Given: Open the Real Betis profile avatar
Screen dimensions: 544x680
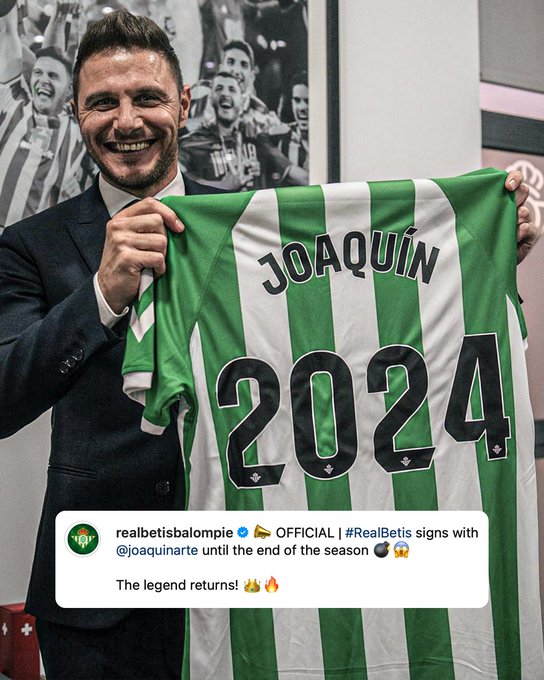Looking at the screenshot, I should coord(83,539).
